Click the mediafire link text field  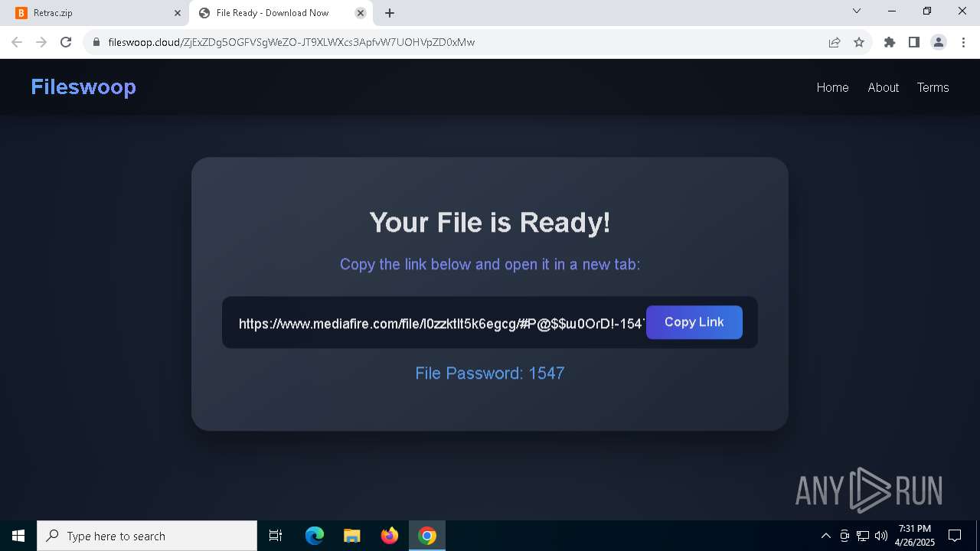tap(441, 323)
